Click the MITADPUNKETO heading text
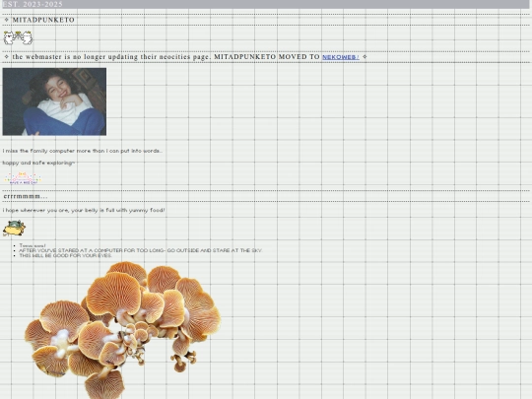This screenshot has height=399, width=532. pyautogui.click(x=43, y=20)
